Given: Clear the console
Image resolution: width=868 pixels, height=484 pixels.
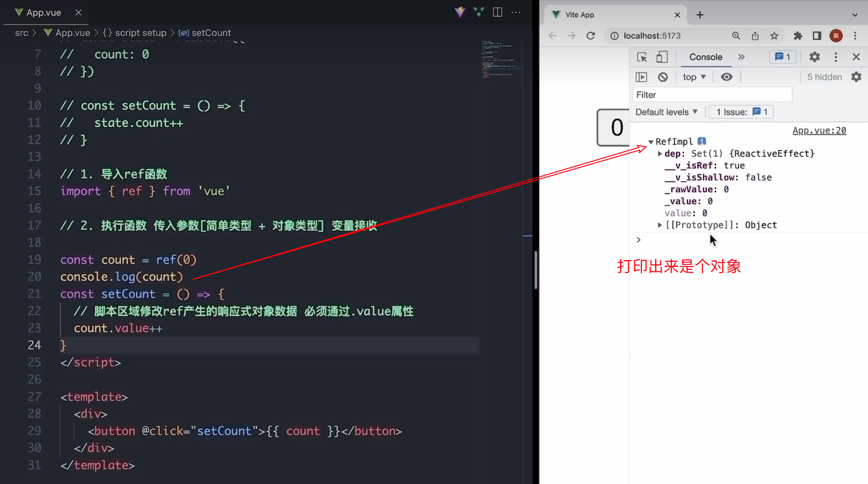Looking at the screenshot, I should (x=663, y=77).
